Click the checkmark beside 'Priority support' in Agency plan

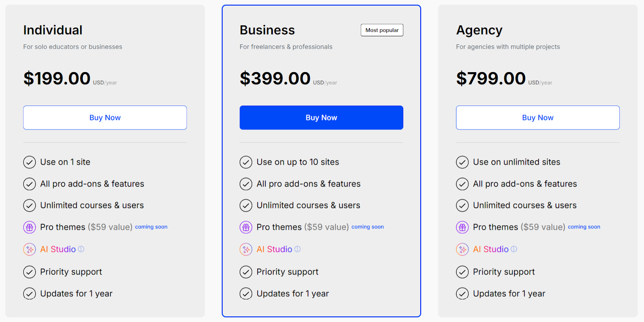[x=462, y=272]
